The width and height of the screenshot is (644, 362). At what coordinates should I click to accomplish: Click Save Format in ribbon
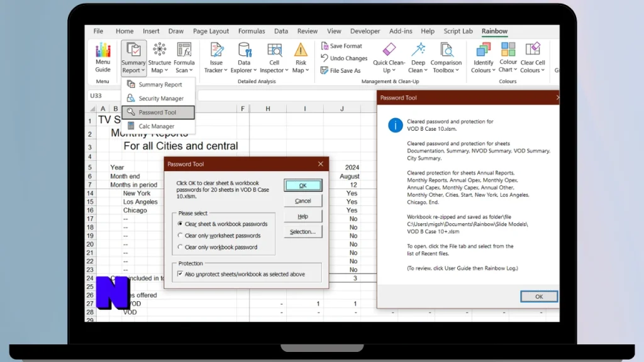click(341, 46)
